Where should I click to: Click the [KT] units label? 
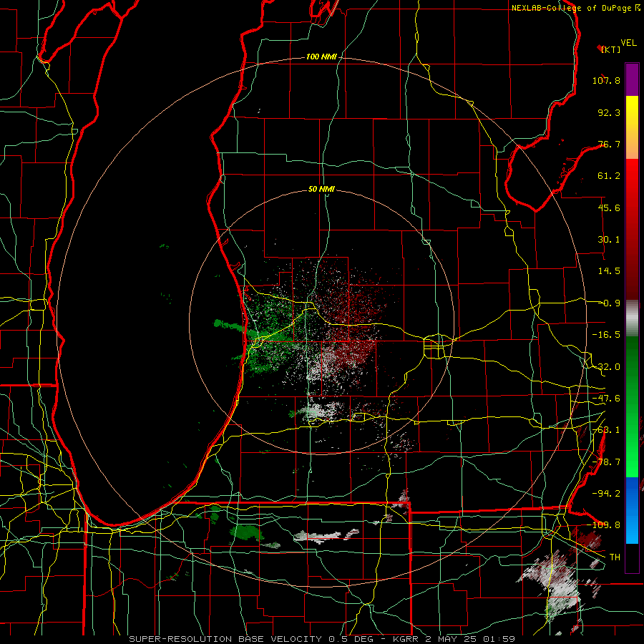(610, 49)
